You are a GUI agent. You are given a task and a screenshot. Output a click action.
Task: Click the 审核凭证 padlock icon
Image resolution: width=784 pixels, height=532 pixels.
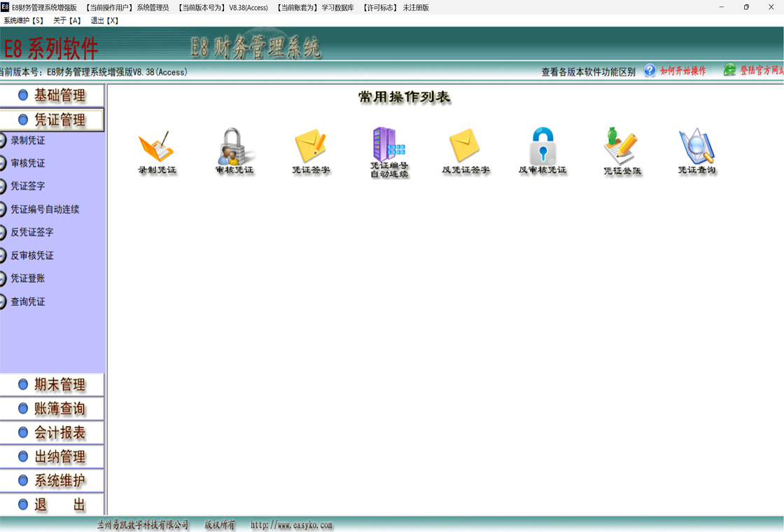[x=234, y=147]
